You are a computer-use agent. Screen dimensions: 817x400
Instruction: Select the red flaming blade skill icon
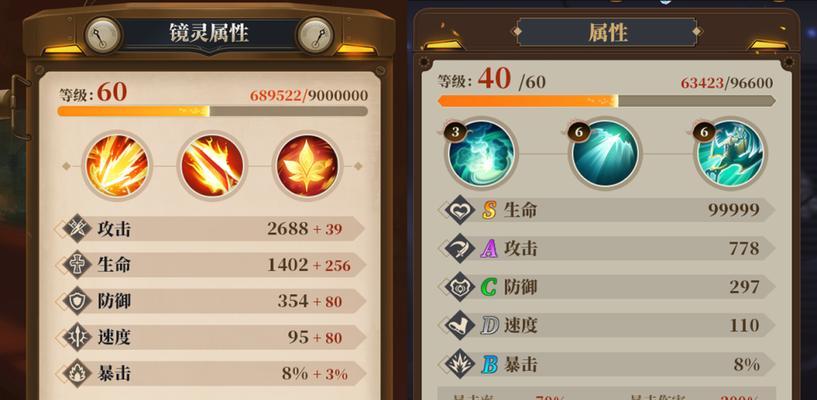[x=212, y=165]
